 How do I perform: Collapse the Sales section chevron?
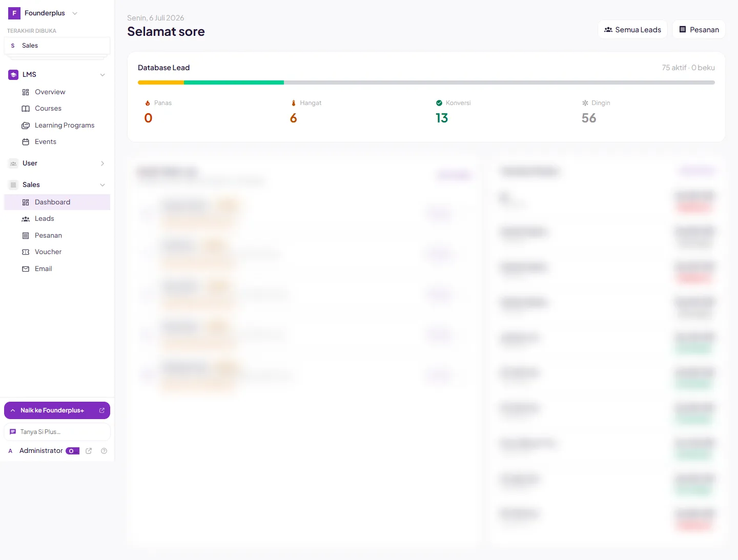[102, 185]
